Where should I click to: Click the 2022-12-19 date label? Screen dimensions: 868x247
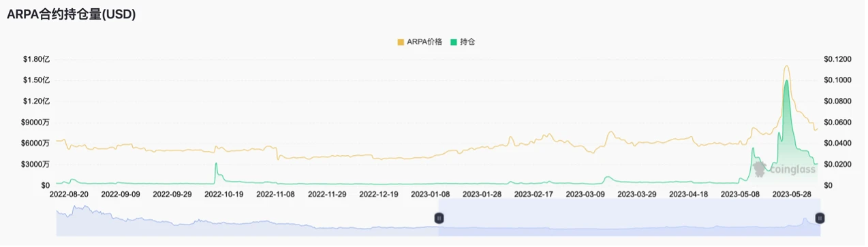[x=379, y=194]
